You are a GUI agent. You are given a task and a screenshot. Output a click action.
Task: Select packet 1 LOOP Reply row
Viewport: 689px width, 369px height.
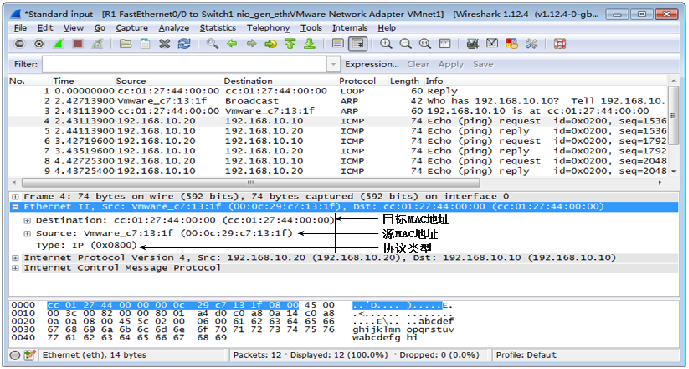[x=338, y=91]
